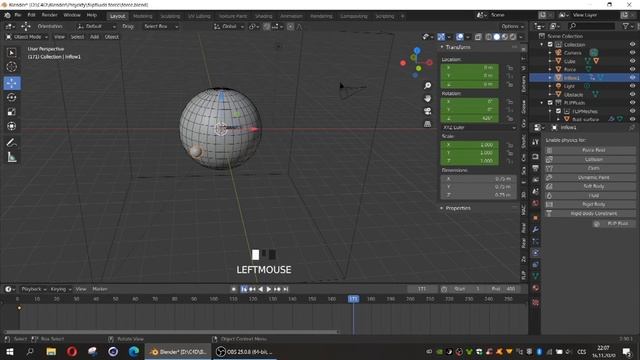
Task: Hide the Force object in outliner
Action: [x=632, y=69]
